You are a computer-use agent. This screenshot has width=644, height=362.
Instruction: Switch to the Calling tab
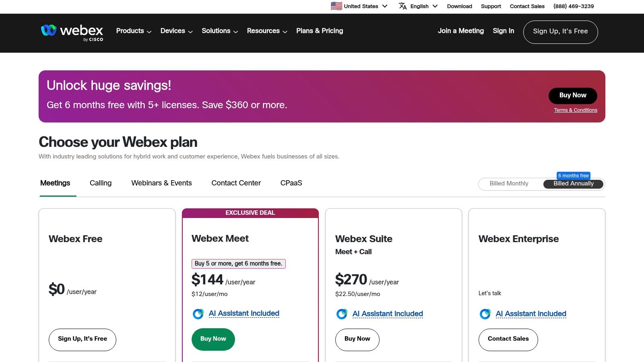pos(100,183)
